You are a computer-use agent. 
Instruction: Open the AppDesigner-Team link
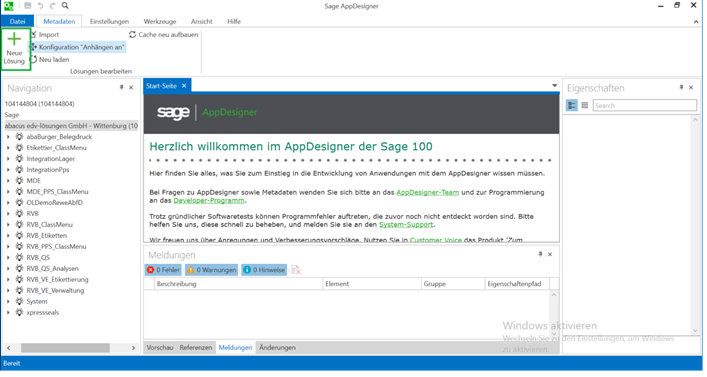tap(427, 193)
